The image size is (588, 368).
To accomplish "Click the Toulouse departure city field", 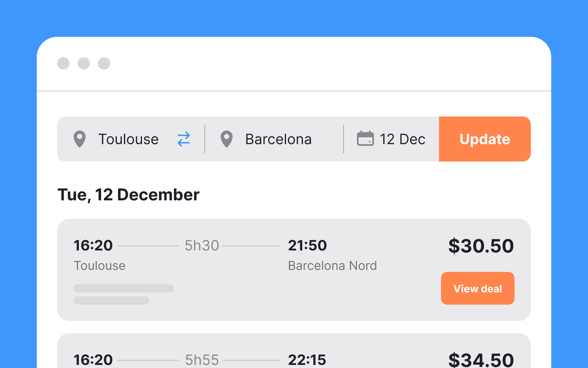I will coord(129,139).
